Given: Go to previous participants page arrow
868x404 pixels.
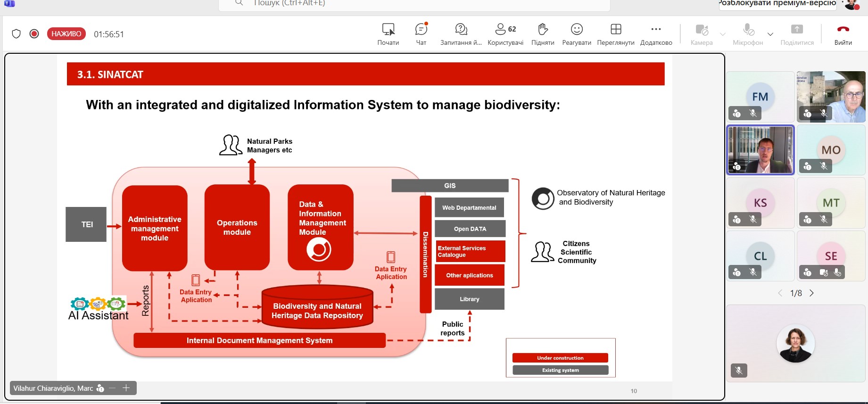Looking at the screenshot, I should pyautogui.click(x=780, y=293).
